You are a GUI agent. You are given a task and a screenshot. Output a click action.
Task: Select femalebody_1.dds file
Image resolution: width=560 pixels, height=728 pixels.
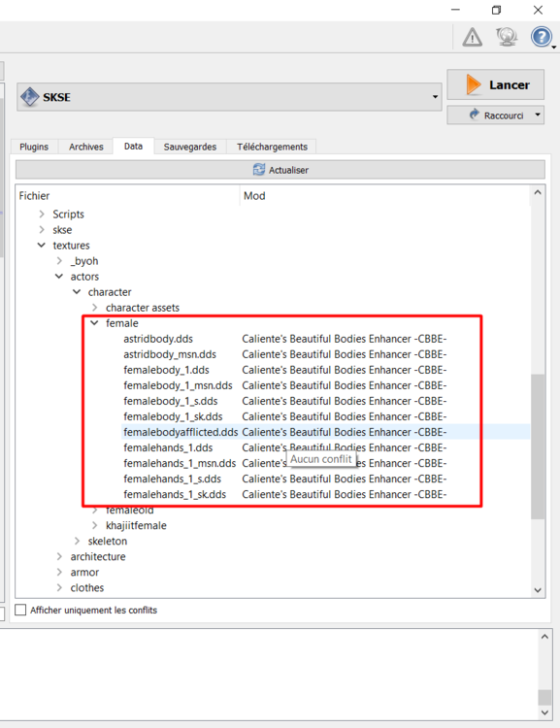point(166,370)
